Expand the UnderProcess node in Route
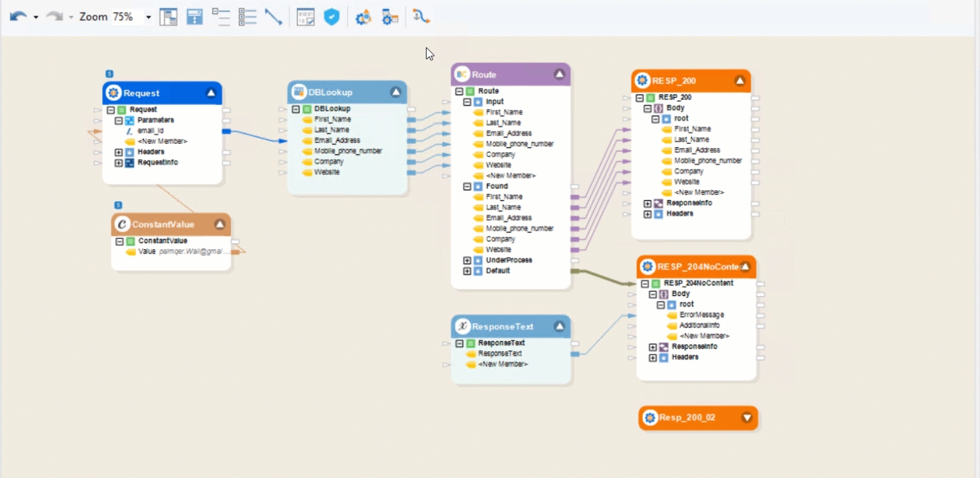The height and width of the screenshot is (478, 980). (x=467, y=261)
